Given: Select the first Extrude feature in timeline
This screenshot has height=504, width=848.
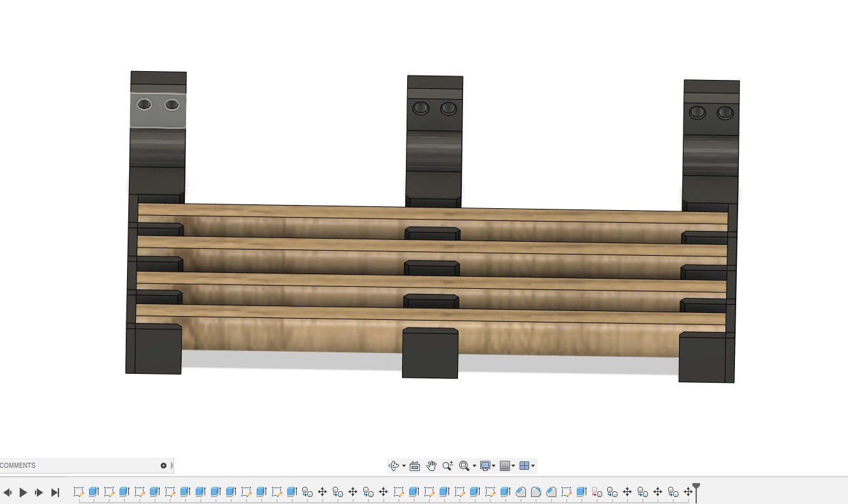Looking at the screenshot, I should 93,492.
